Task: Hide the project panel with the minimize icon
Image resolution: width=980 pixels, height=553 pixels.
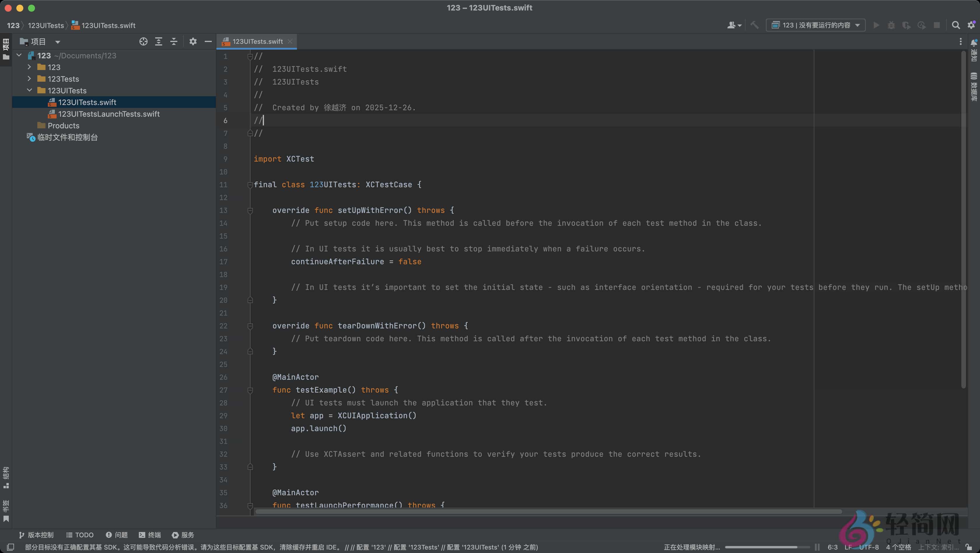Action: coord(208,41)
